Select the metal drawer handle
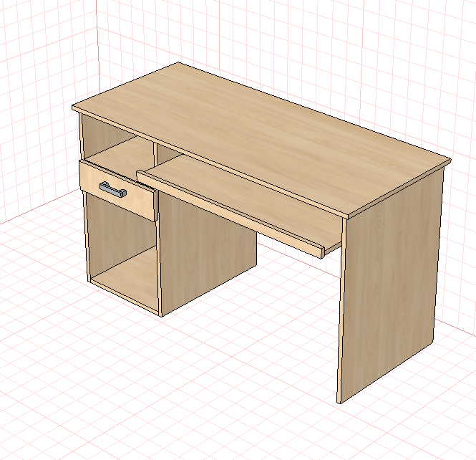This screenshot has width=476, height=460. point(113,189)
